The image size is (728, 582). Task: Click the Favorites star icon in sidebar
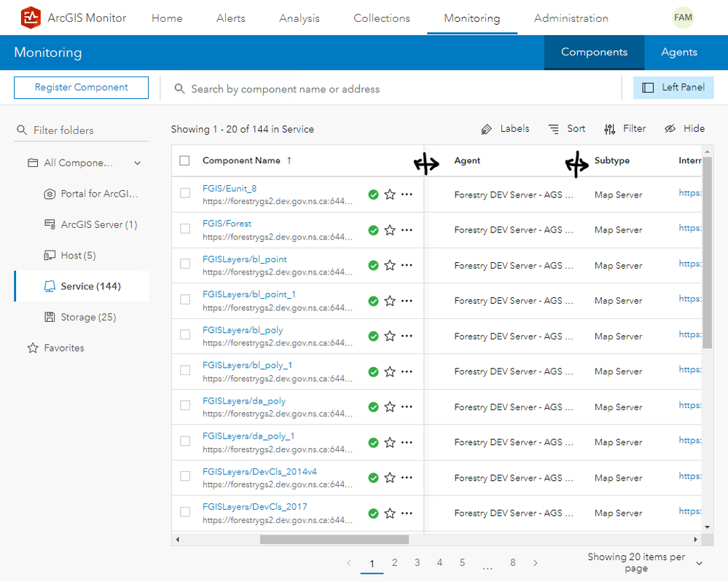click(x=33, y=347)
